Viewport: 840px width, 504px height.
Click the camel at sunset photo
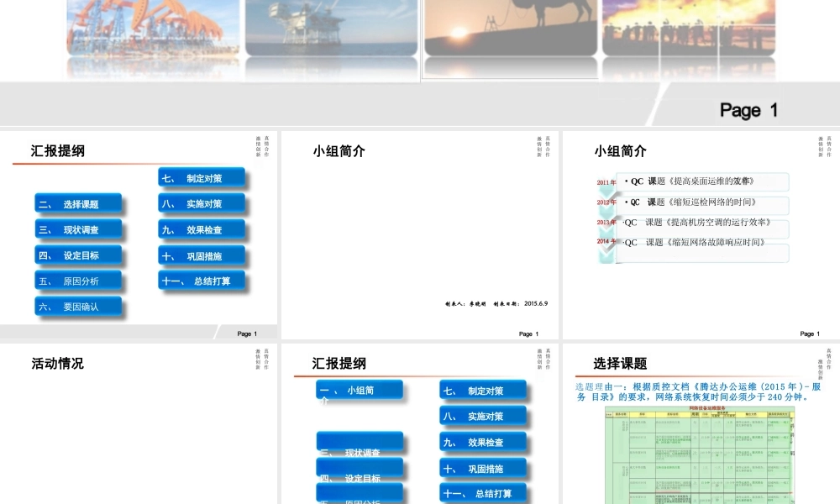click(x=511, y=27)
